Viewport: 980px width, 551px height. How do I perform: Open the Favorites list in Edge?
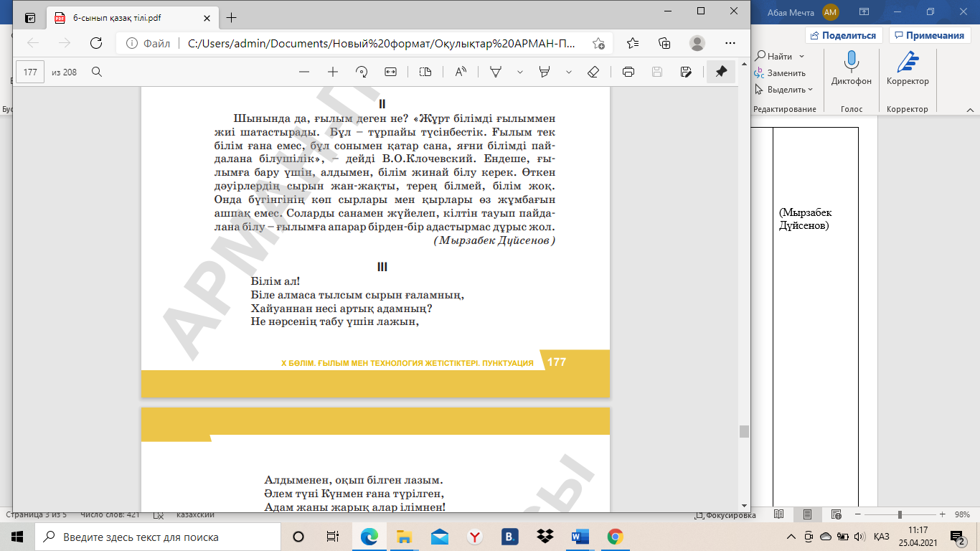[633, 43]
